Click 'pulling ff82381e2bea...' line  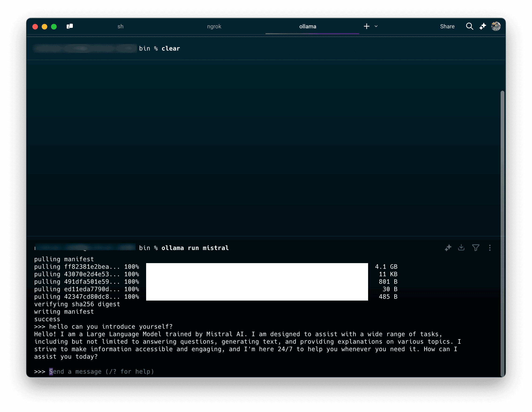pyautogui.click(x=77, y=267)
